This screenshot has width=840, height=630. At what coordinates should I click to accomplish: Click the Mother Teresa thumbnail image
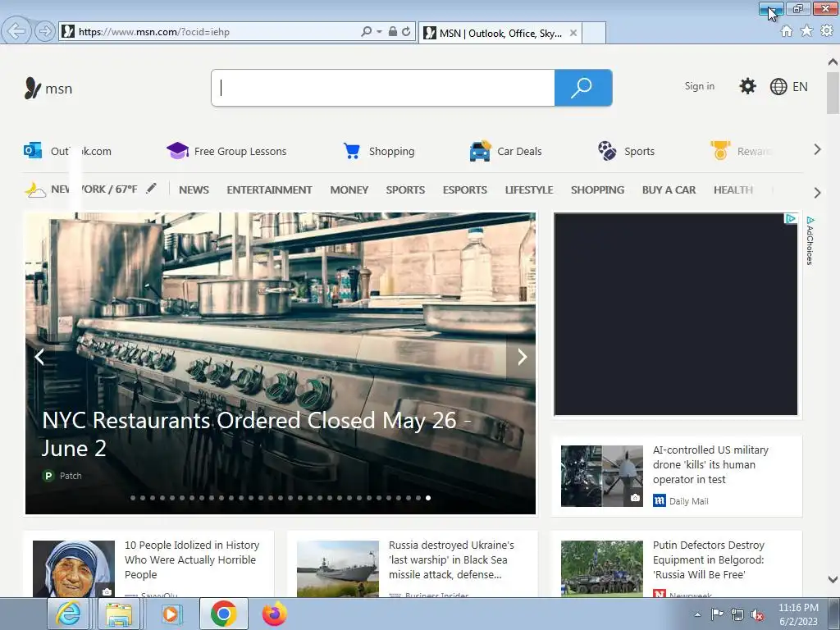[73, 568]
